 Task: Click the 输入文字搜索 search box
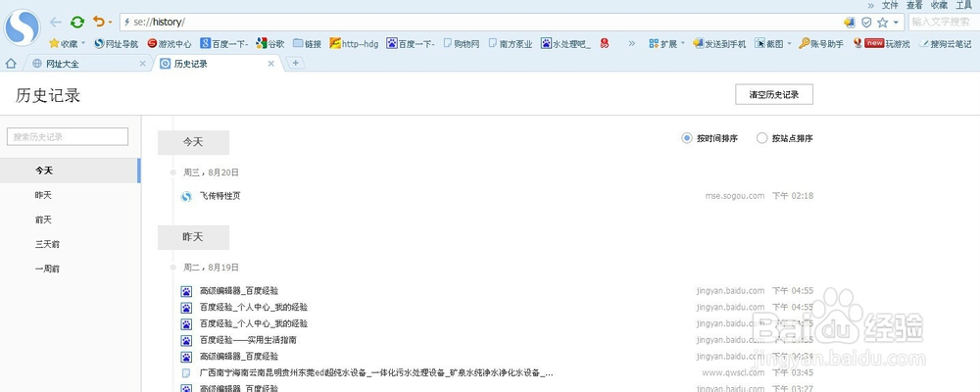pos(944,22)
